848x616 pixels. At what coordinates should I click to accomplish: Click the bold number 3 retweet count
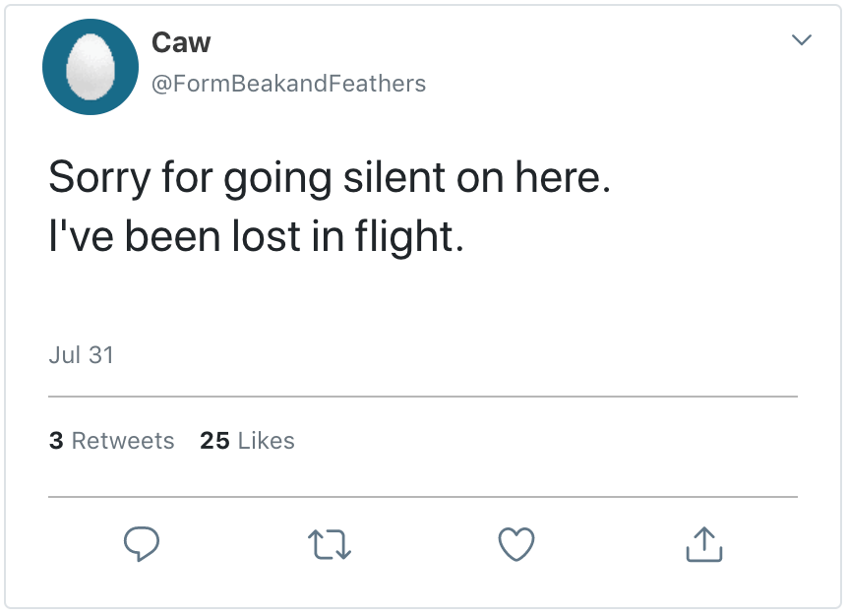(55, 441)
